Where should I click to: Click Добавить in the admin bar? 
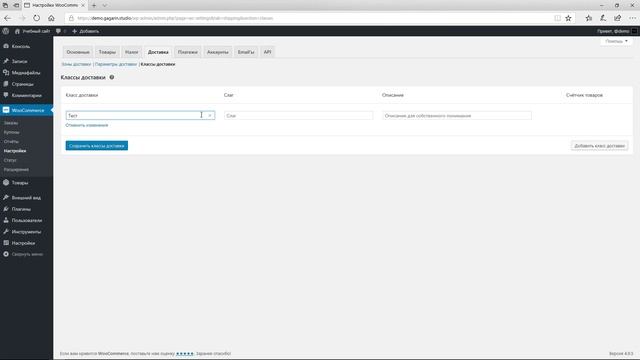pyautogui.click(x=86, y=31)
